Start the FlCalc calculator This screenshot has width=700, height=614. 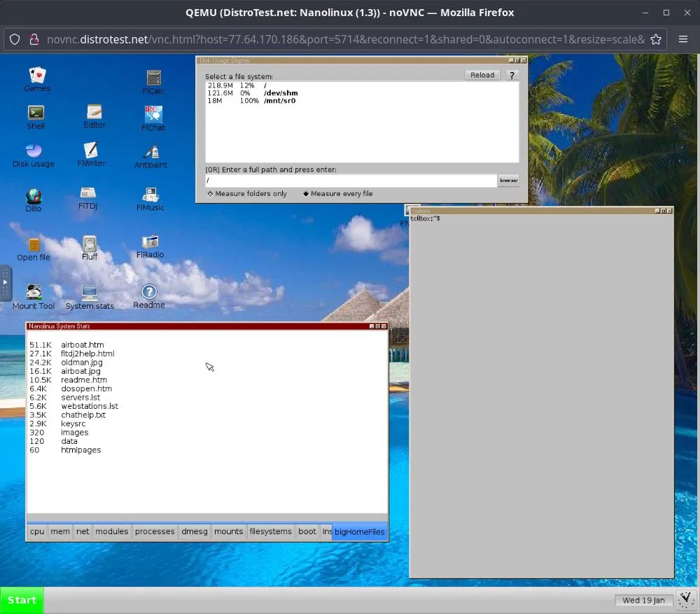[x=153, y=77]
